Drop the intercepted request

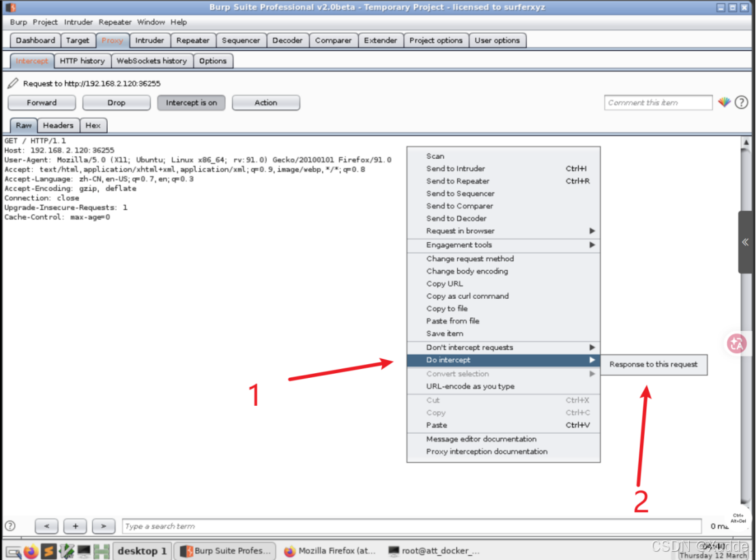tap(116, 102)
